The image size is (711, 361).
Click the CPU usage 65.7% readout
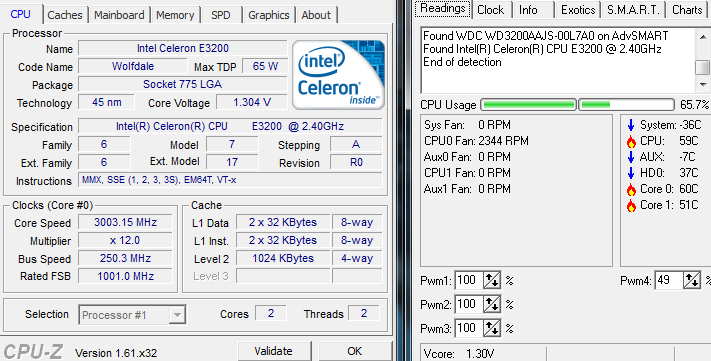pyautogui.click(x=694, y=105)
